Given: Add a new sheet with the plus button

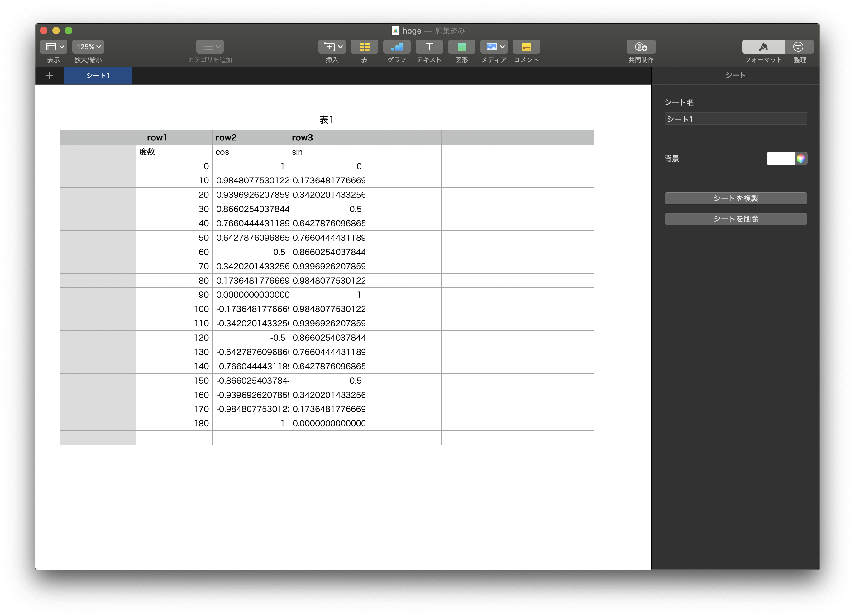Looking at the screenshot, I should [49, 75].
